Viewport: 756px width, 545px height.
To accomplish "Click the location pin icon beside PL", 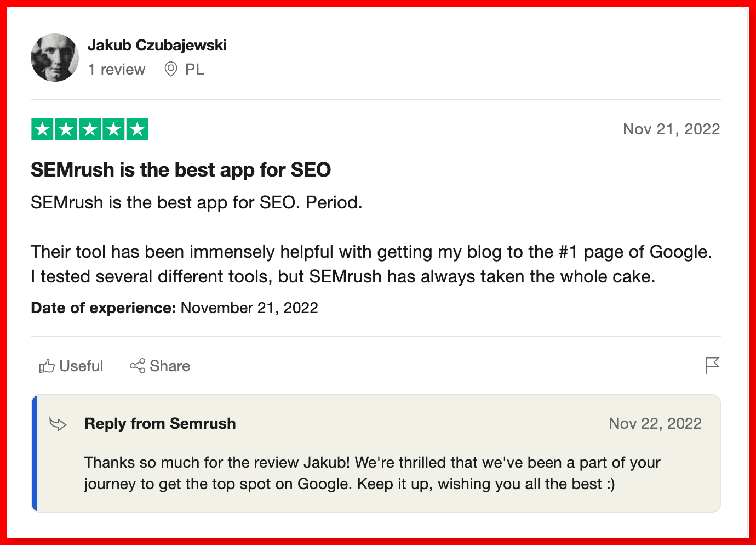I will tap(171, 69).
